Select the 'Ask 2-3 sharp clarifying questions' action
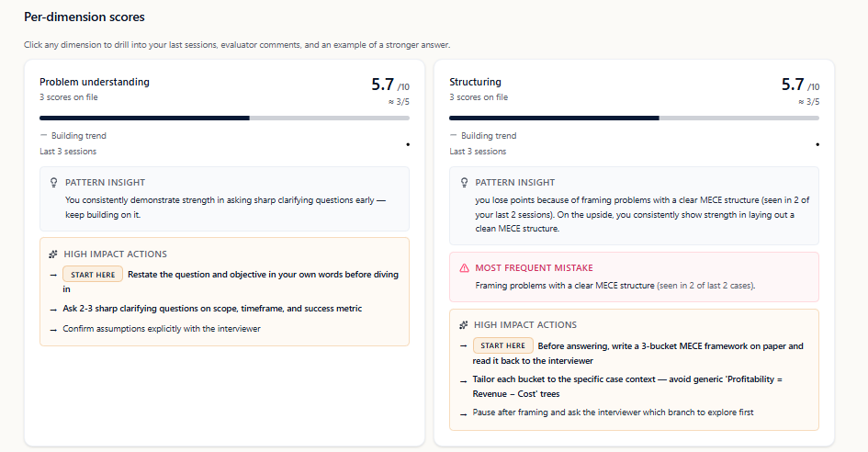Screen dimensions: 868x452 211,309
